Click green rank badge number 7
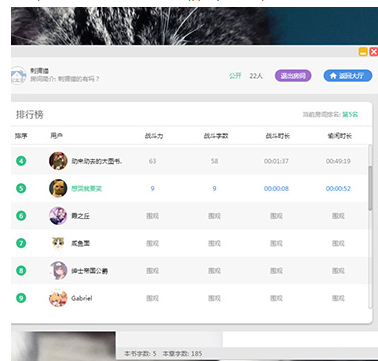This screenshot has height=361, width=378. click(x=21, y=243)
